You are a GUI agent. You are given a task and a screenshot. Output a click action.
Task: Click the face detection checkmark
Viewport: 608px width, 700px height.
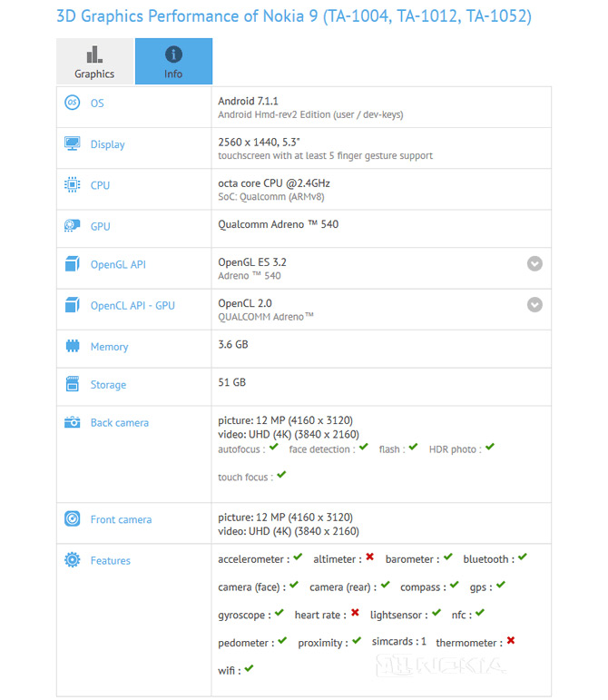[x=364, y=447]
